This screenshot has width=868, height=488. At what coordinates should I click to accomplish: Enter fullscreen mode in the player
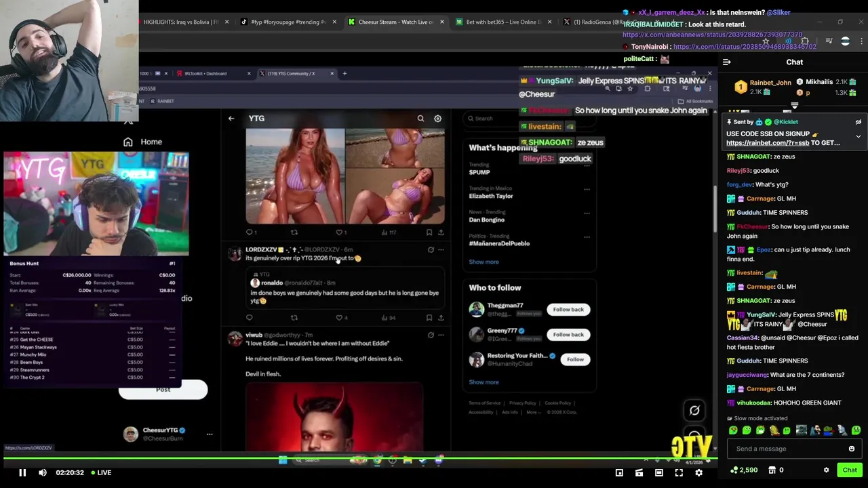(x=679, y=472)
